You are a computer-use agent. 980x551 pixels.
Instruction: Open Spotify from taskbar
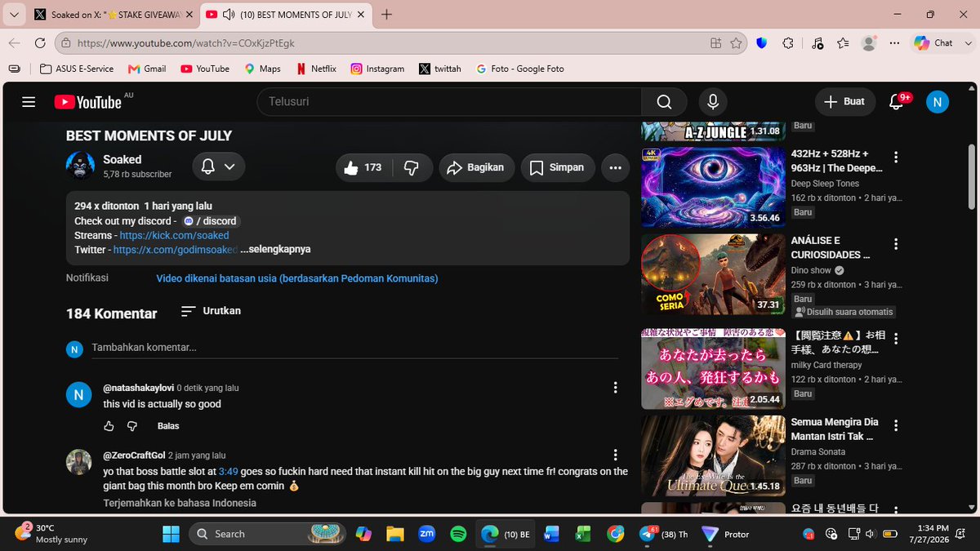(x=458, y=534)
